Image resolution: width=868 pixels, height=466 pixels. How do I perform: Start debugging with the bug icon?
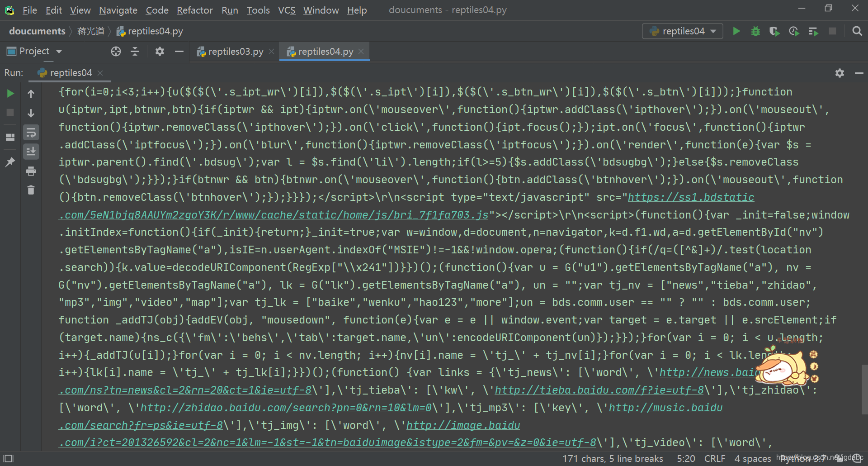755,31
